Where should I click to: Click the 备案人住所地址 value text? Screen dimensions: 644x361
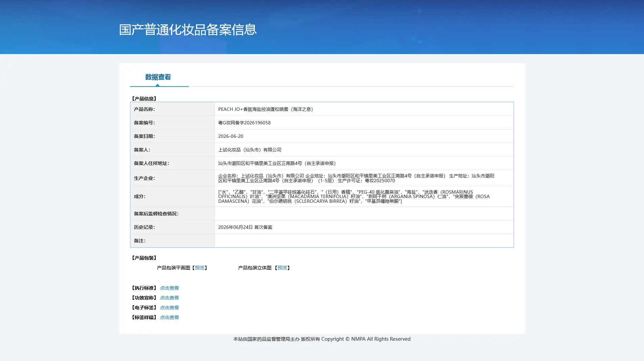(x=278, y=163)
